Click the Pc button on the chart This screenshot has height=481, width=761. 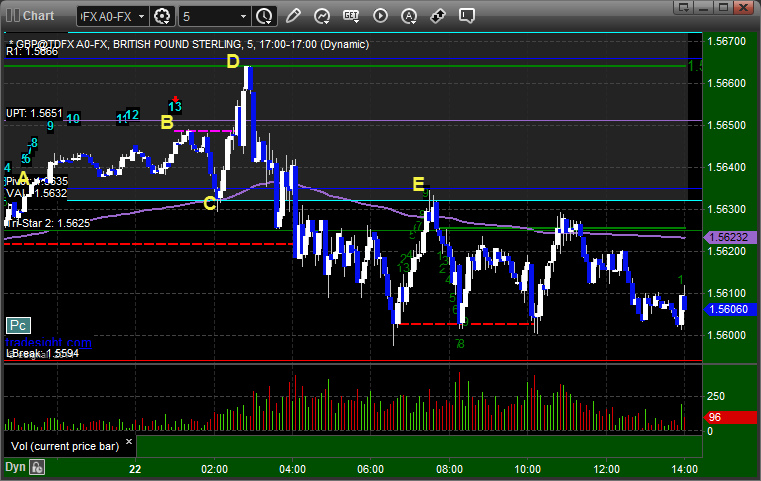[18, 325]
